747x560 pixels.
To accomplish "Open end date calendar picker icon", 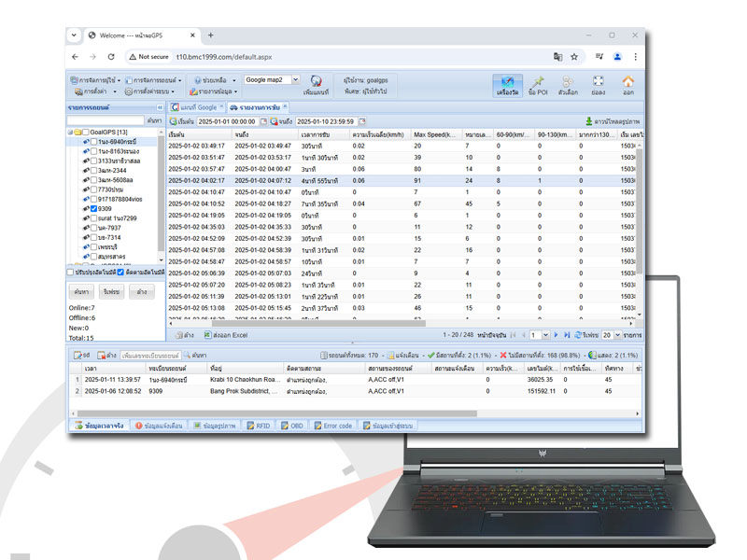I will [x=362, y=121].
